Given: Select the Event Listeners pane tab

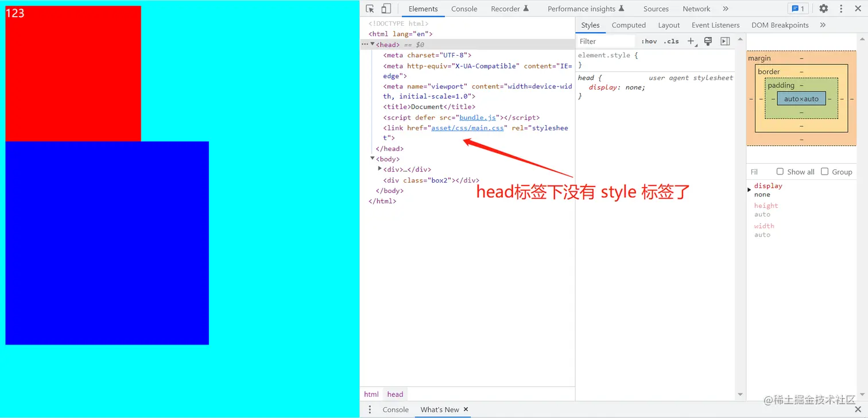Looking at the screenshot, I should click(715, 25).
